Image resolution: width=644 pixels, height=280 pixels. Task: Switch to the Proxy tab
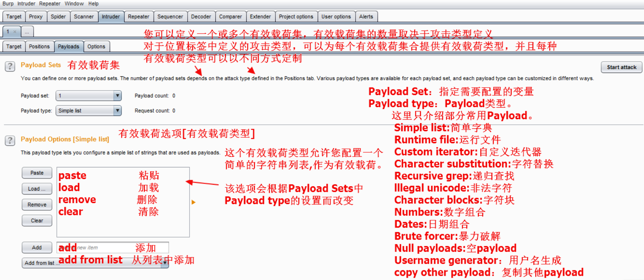36,17
